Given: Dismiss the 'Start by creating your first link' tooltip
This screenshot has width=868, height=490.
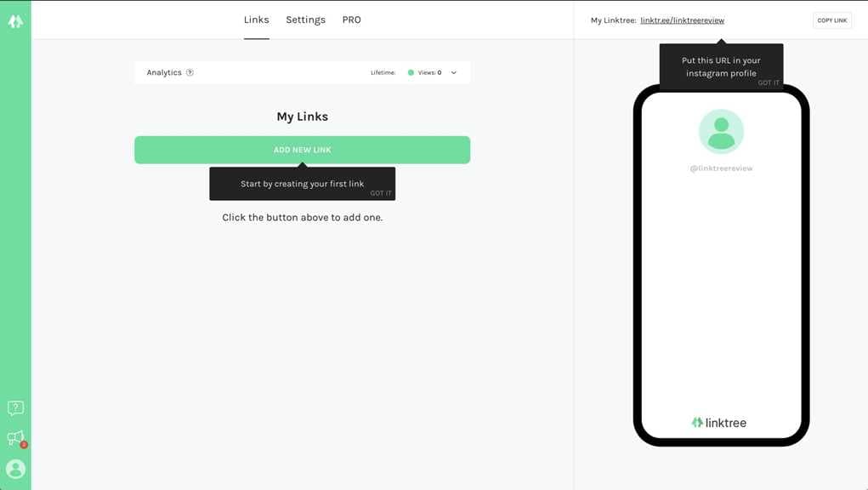Looking at the screenshot, I should pos(381,193).
